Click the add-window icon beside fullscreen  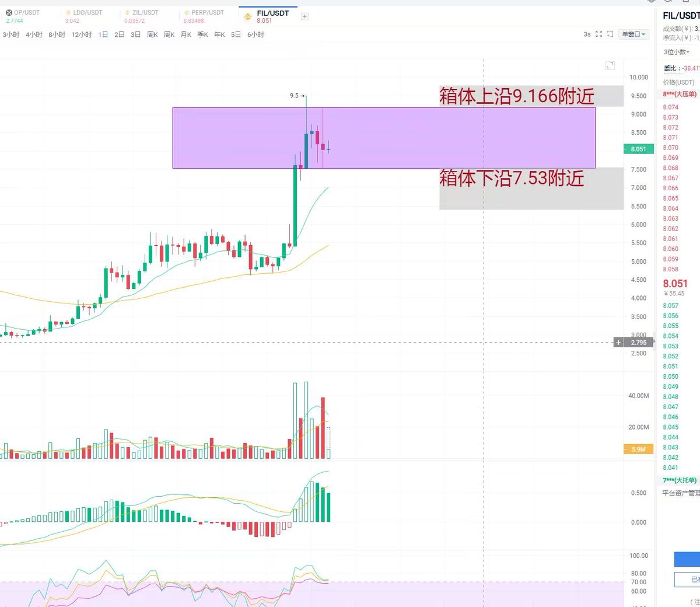coord(610,34)
